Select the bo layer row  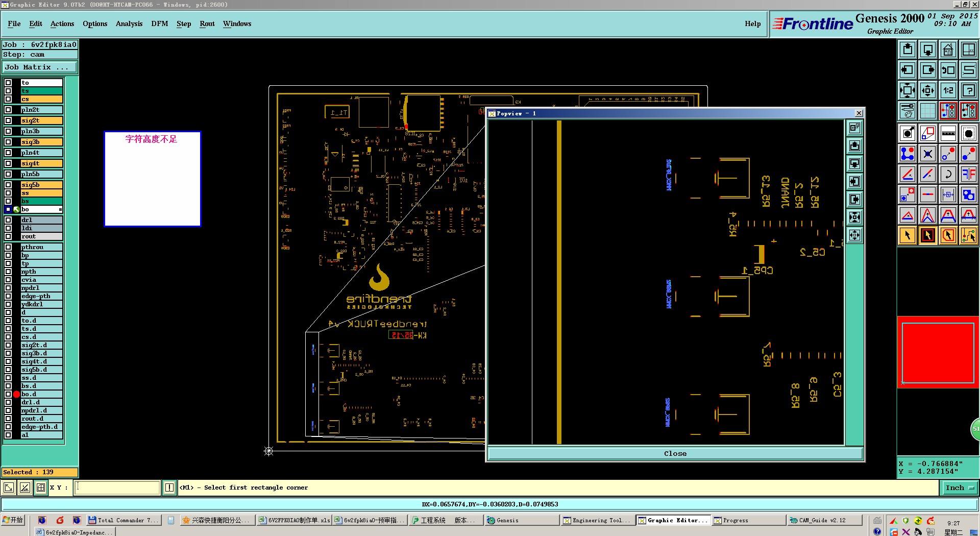[41, 209]
